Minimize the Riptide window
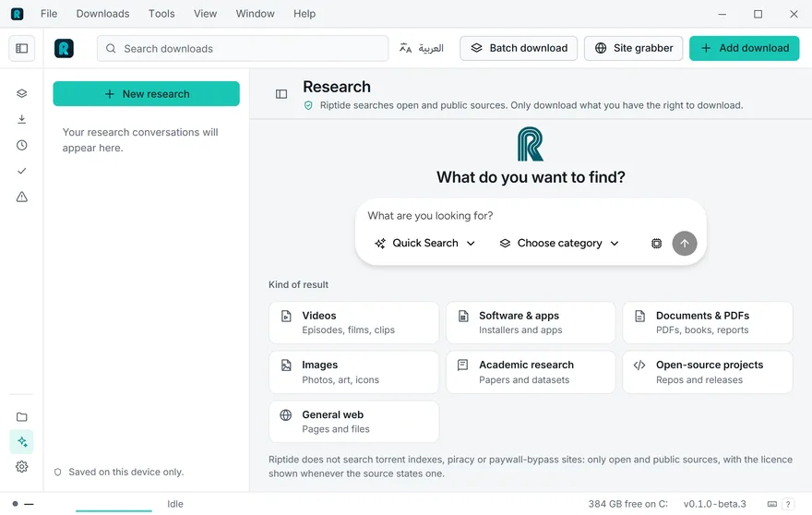The height and width of the screenshot is (515, 812). (722, 14)
